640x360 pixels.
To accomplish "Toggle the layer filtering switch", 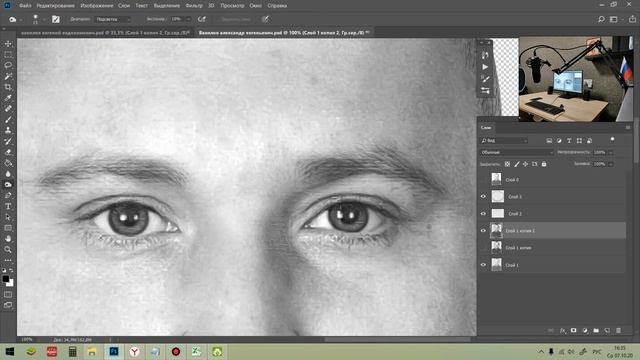I will tap(612, 140).
